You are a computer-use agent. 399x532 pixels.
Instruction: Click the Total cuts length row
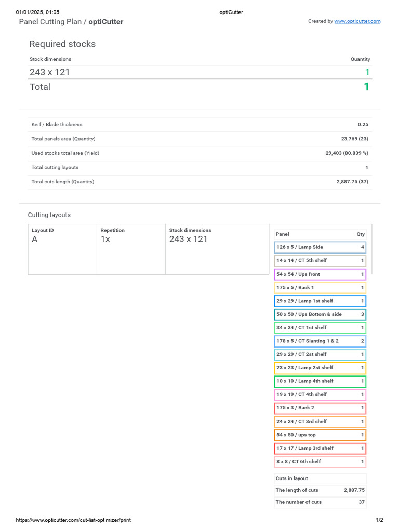[199, 182]
